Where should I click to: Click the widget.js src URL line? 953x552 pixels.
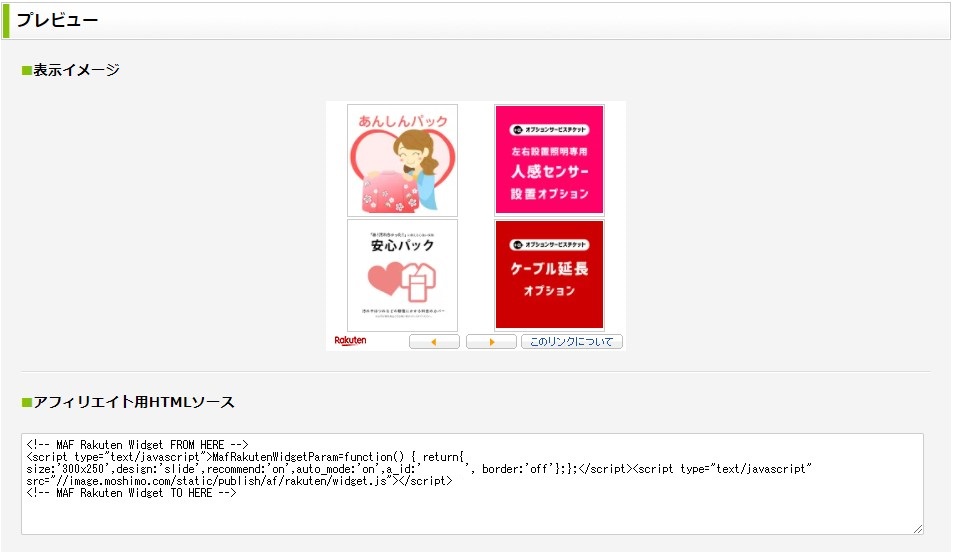click(x=239, y=481)
